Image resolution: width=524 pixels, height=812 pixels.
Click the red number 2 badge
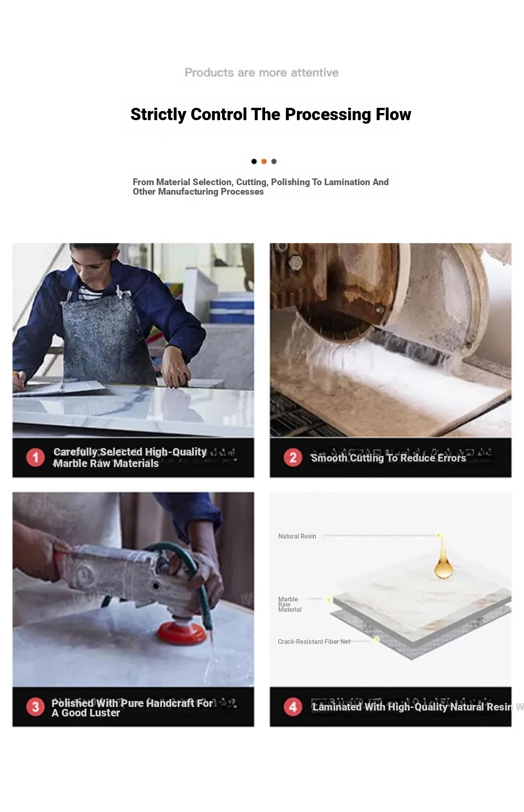[293, 458]
